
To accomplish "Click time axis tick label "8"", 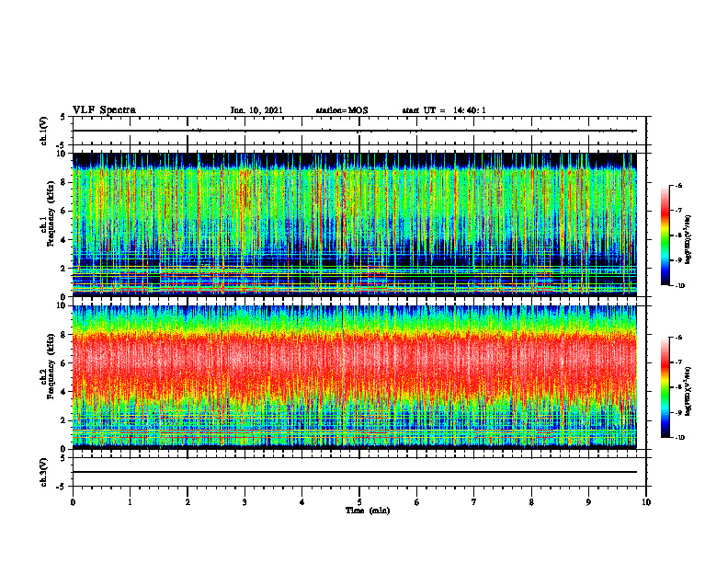I will click(x=531, y=502).
